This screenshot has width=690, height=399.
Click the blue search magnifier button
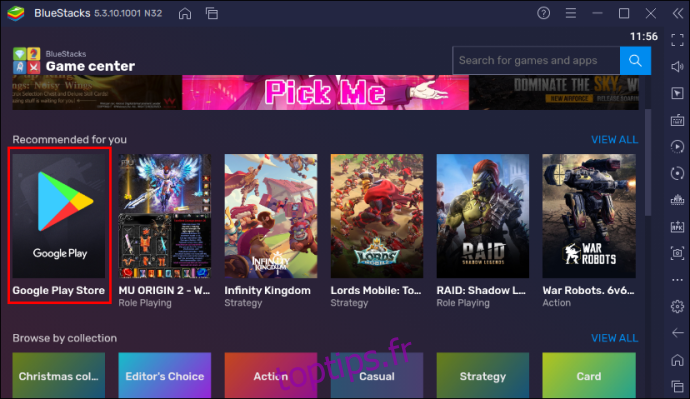[635, 61]
